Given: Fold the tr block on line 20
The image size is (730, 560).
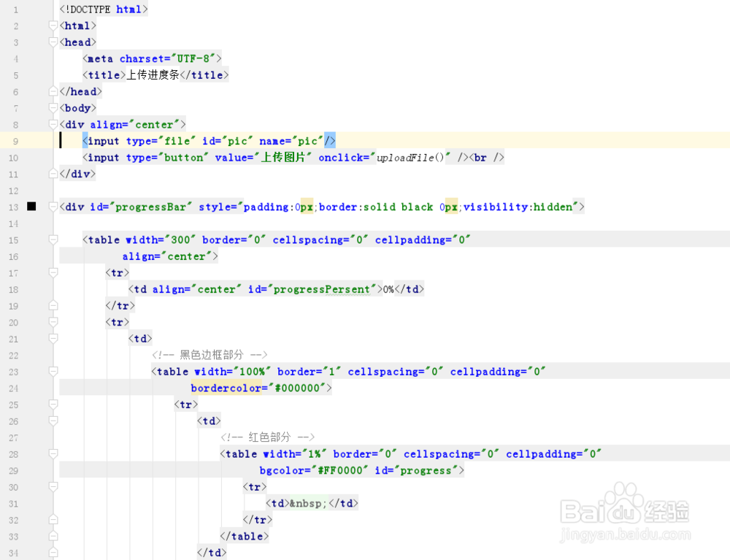Looking at the screenshot, I should point(53,322).
